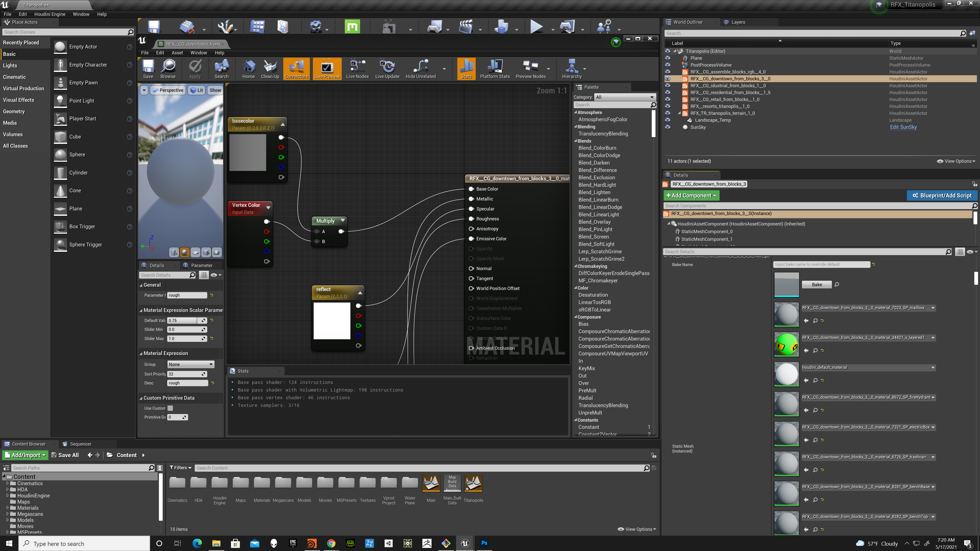980x551 pixels.
Task: Launch Houdini from the taskbar
Action: [312, 543]
